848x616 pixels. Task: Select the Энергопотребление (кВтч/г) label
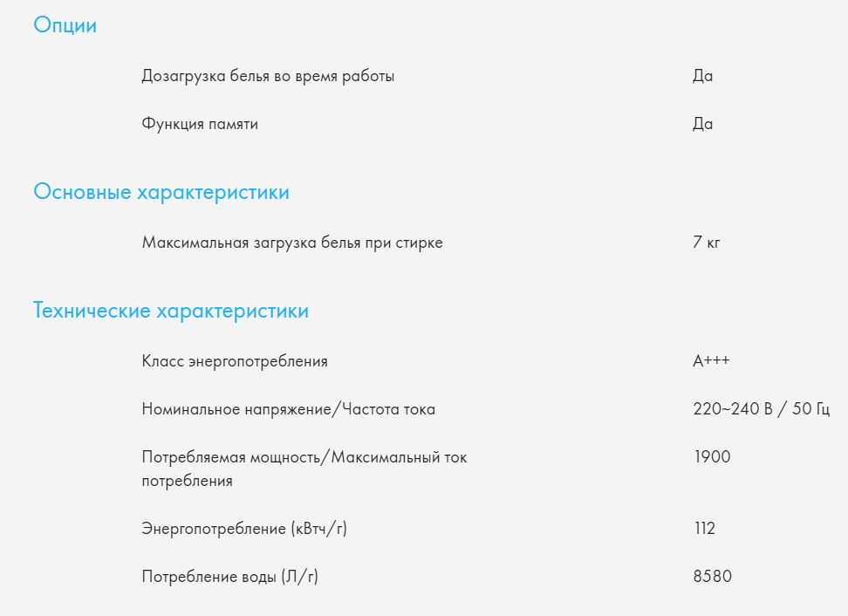coord(244,529)
